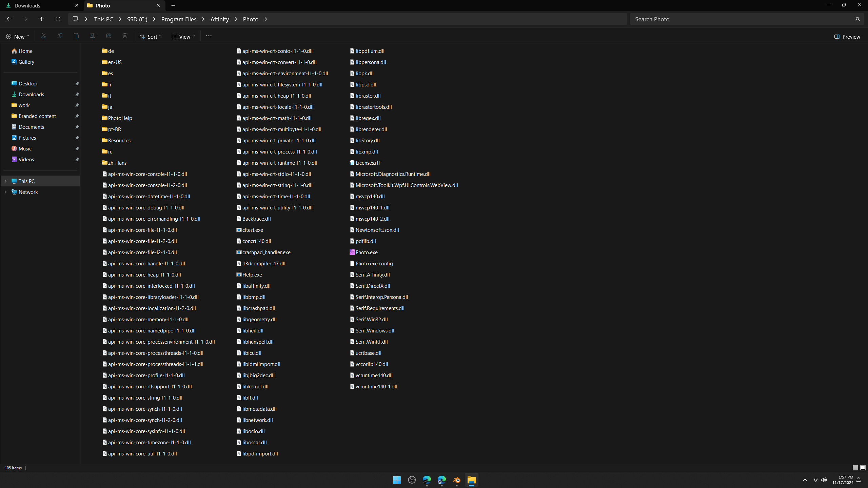Viewport: 868px width, 488px height.
Task: Open the See more ellipsis menu
Action: [x=209, y=36]
